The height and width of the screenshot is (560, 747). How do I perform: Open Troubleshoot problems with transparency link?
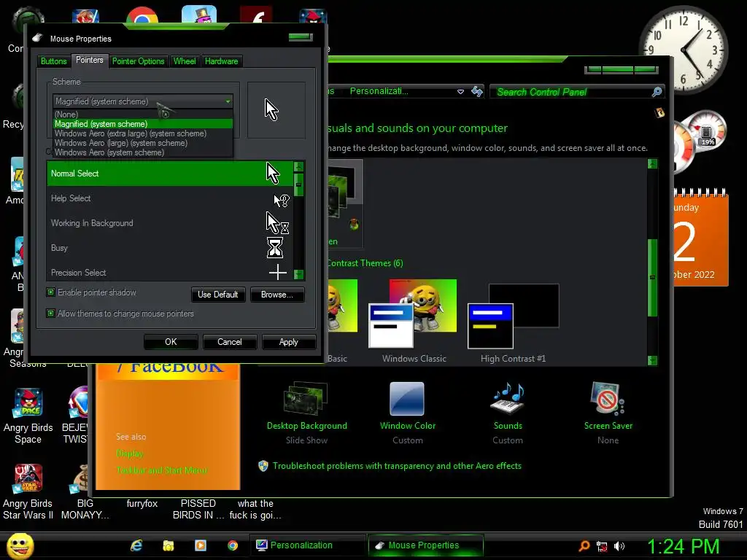click(x=397, y=466)
